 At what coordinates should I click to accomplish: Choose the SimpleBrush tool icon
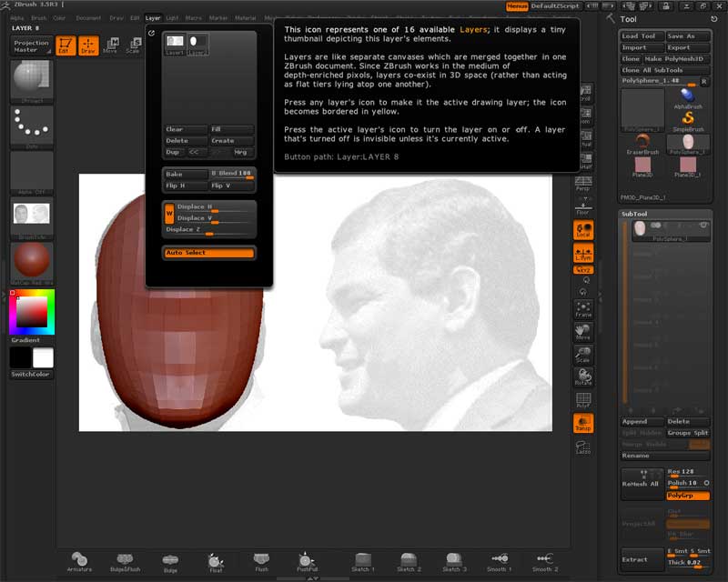688,122
